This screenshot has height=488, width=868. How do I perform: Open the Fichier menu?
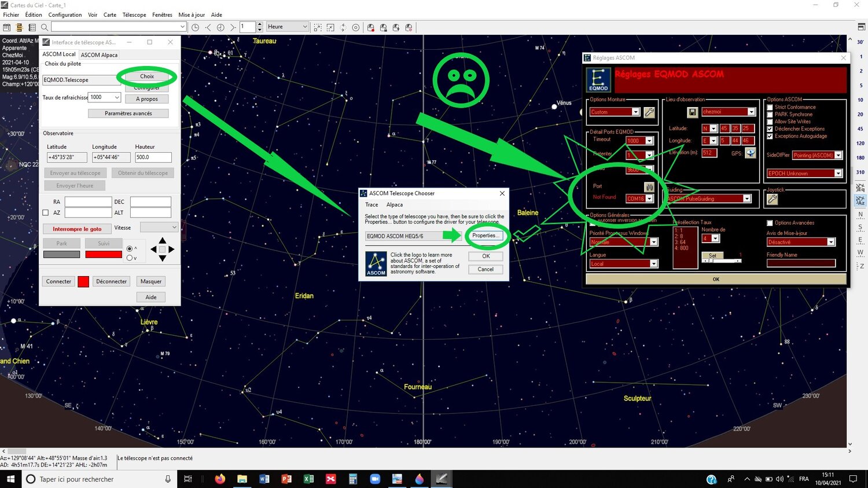[11, 15]
